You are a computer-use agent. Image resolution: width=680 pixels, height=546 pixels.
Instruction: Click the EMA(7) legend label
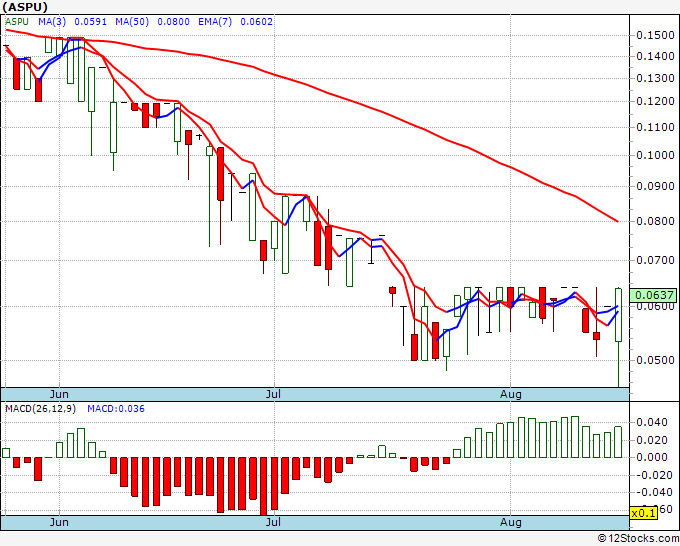(x=215, y=22)
